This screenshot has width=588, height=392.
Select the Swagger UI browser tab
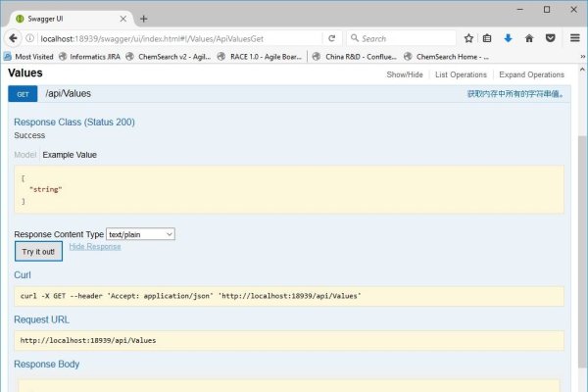pyautogui.click(x=72, y=19)
